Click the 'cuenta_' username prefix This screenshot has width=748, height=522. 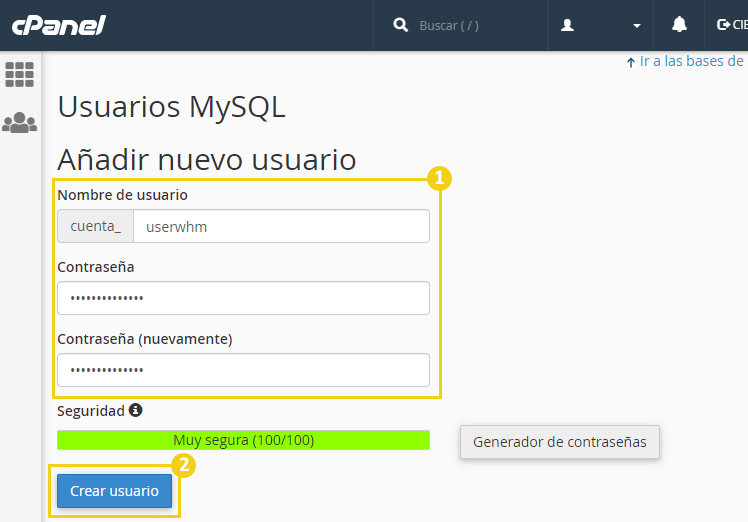(x=95, y=226)
